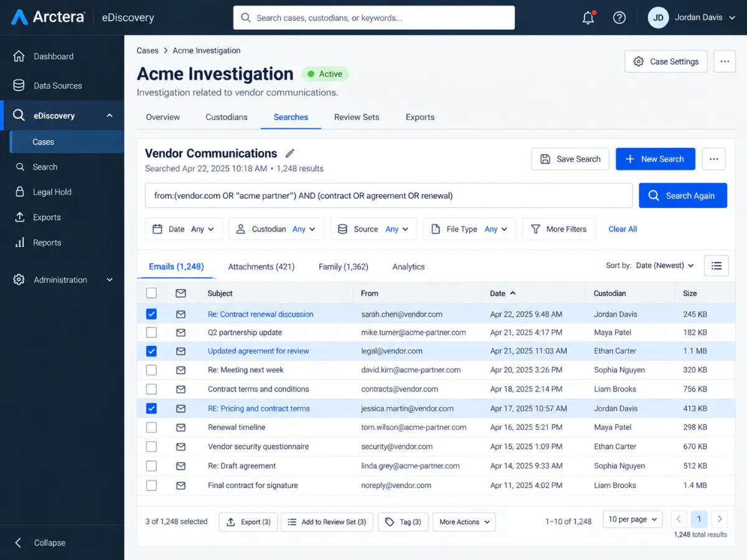Open More Filters

point(559,229)
